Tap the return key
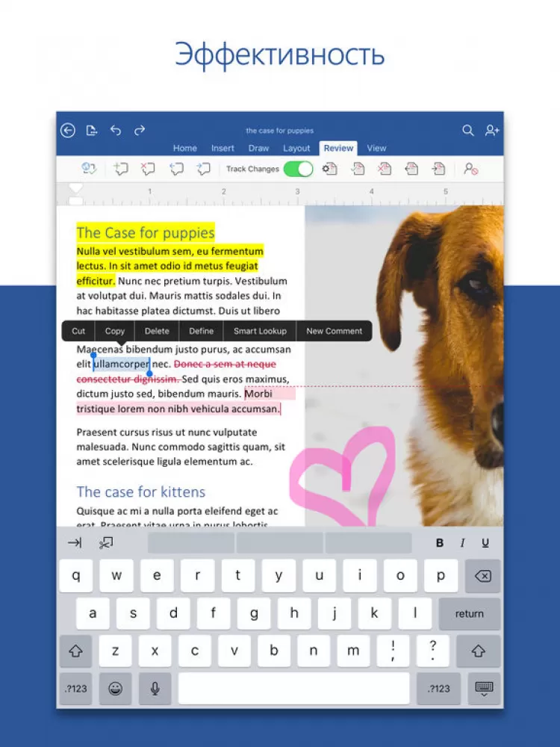Screen dimensions: 560x747 point(470,613)
